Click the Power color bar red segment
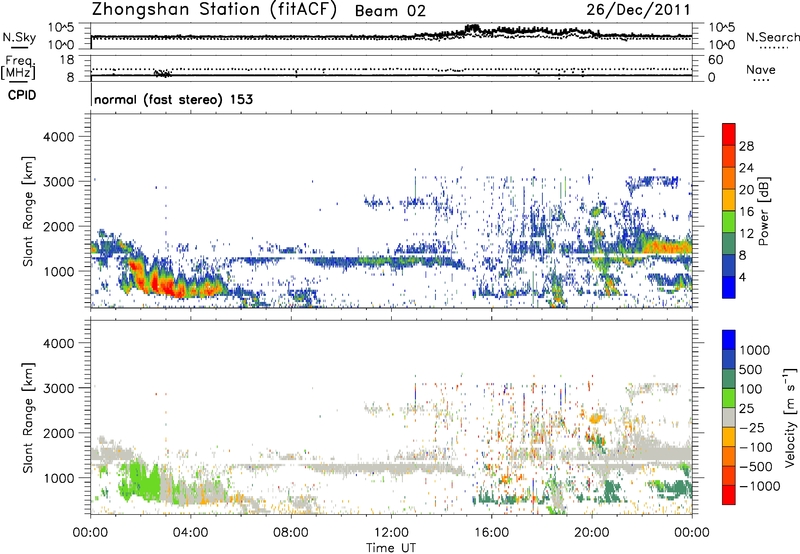The image size is (800, 554). [x=729, y=134]
